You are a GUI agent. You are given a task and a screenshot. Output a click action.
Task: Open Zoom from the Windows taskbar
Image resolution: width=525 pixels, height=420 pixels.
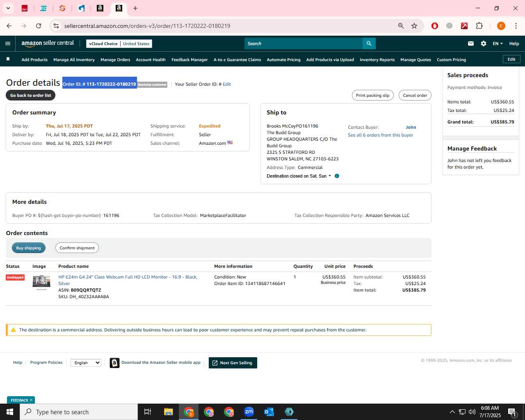pos(249,412)
